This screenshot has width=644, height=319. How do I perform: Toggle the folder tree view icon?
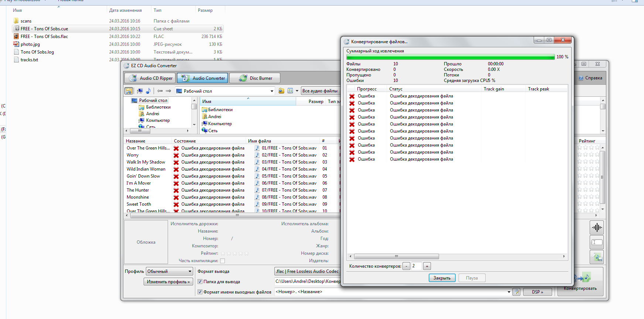129,91
